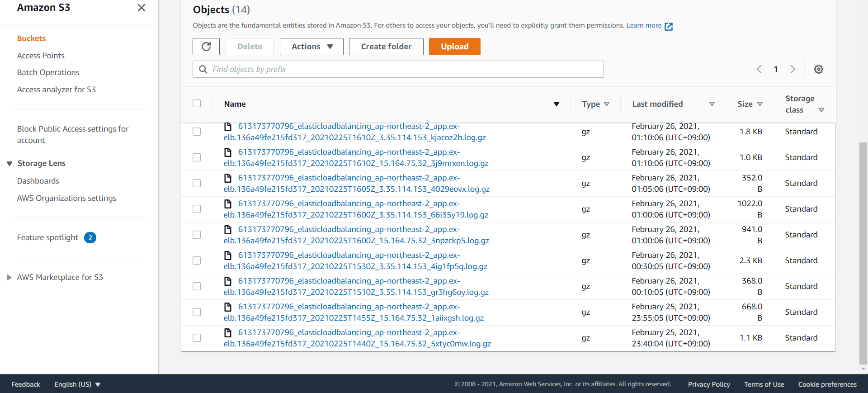Open AWS Organizations settings
The image size is (868, 393).
[x=66, y=198]
